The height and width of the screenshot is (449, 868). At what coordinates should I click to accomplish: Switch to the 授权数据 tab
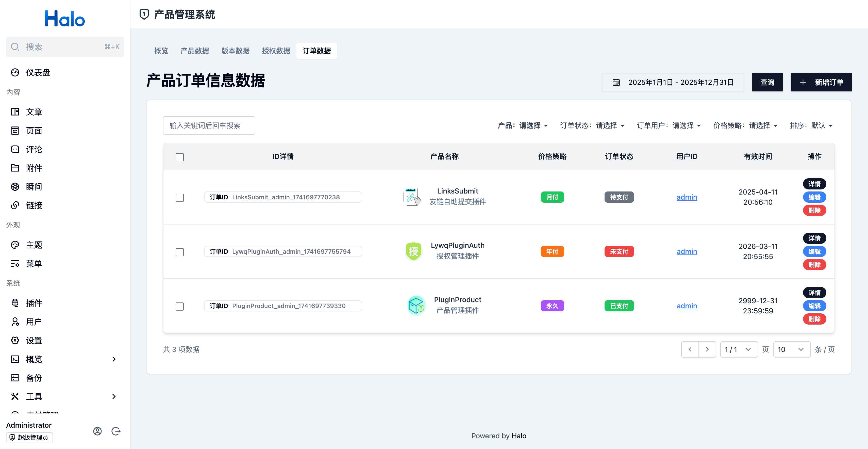(276, 51)
